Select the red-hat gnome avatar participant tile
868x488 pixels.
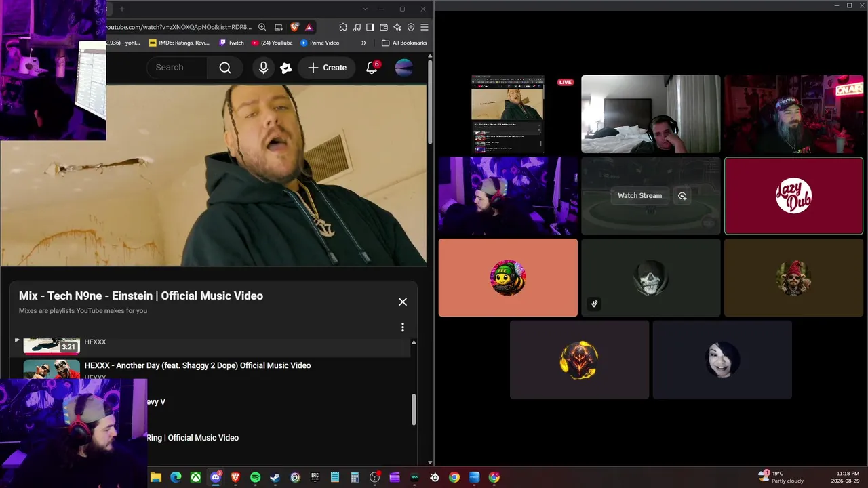[x=794, y=278]
